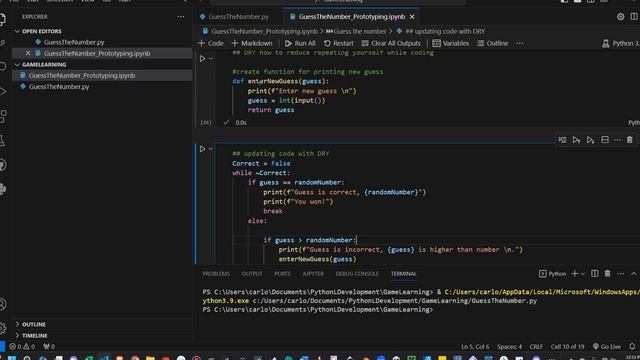Viewport: 640px width, 360px height.
Task: Execute cells above the current cell
Action: coord(576,140)
